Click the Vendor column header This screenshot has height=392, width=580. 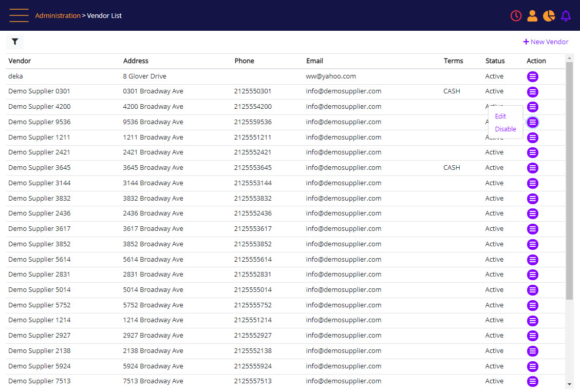[x=20, y=61]
